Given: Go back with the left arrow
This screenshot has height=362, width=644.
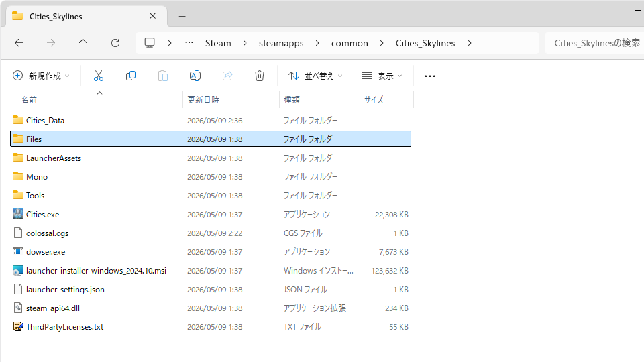Looking at the screenshot, I should [x=19, y=43].
